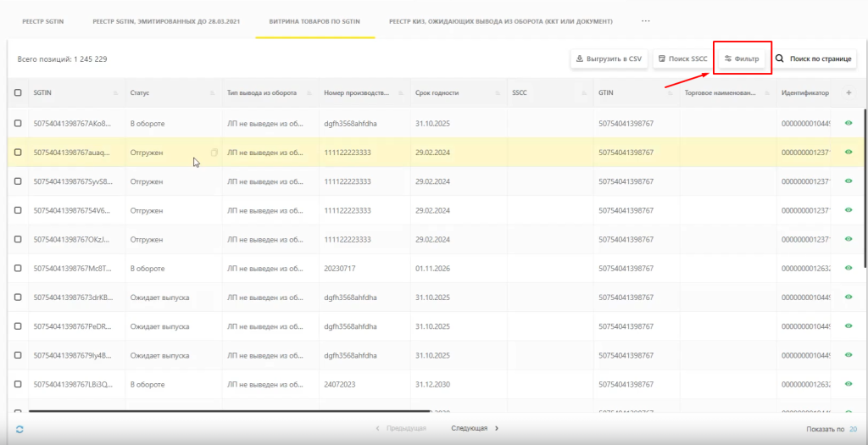
Task: Open the Фильтр button
Action: point(742,58)
